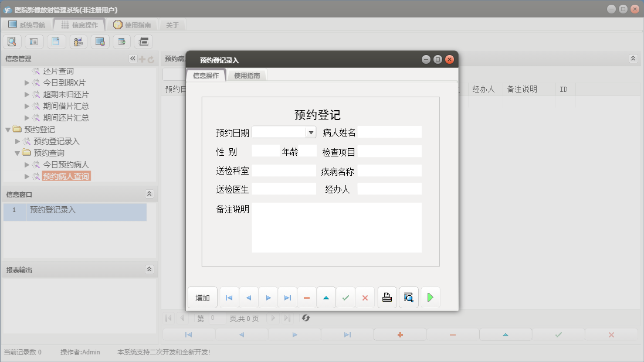
Task: Select the search/zoom tool in the toolbar
Action: coord(12,41)
